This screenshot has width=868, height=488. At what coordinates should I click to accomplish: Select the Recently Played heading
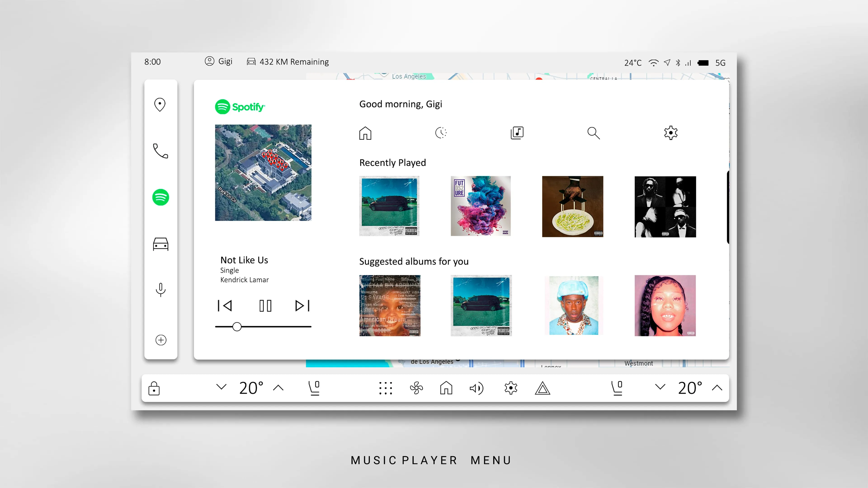point(393,163)
